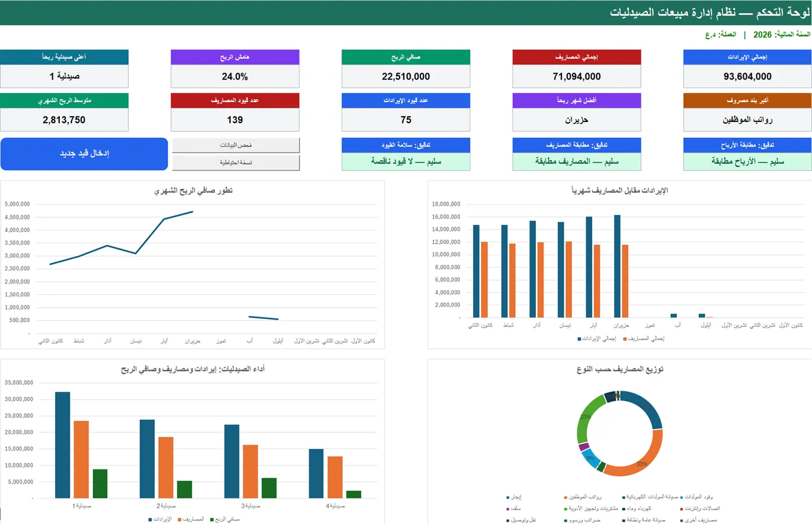Select the profit margin value 24.0%
The image size is (812, 524).
pyautogui.click(x=235, y=77)
